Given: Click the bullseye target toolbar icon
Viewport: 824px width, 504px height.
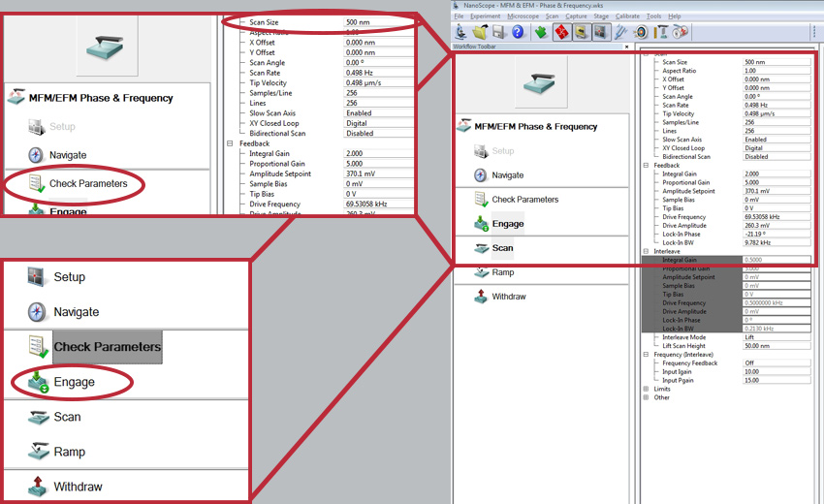Looking at the screenshot, I should [x=641, y=32].
